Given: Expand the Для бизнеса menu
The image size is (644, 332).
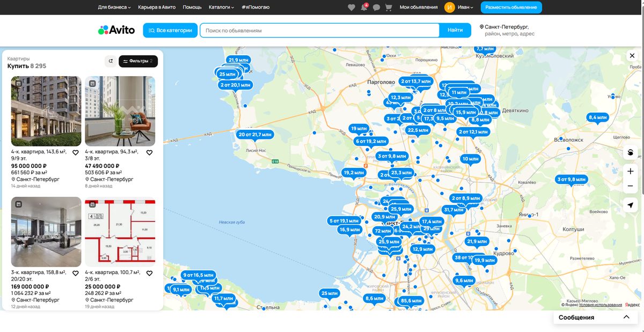Looking at the screenshot, I should coord(114,8).
